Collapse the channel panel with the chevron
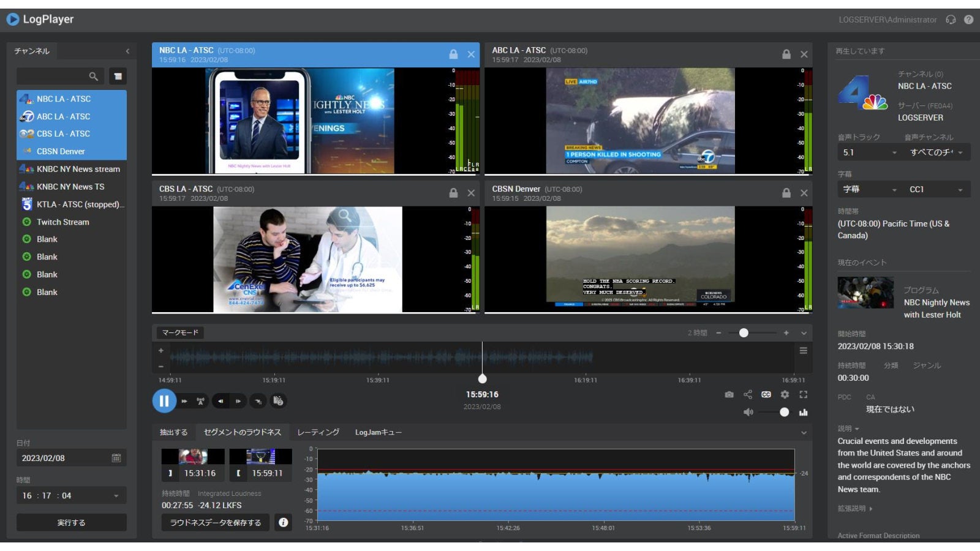Screen dimensions: 980x551 tap(127, 51)
